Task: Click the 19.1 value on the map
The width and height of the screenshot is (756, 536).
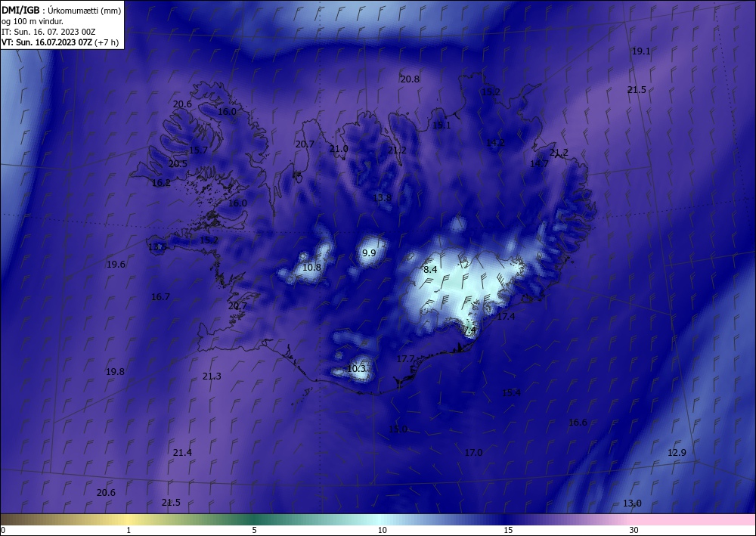Action: pyautogui.click(x=641, y=51)
